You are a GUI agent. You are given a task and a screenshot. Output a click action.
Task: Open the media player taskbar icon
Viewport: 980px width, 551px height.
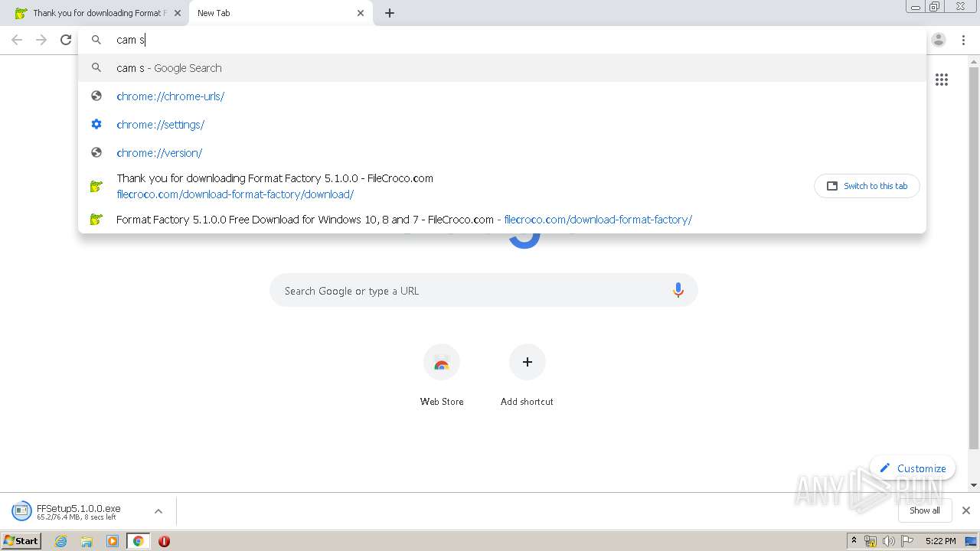pyautogui.click(x=113, y=541)
